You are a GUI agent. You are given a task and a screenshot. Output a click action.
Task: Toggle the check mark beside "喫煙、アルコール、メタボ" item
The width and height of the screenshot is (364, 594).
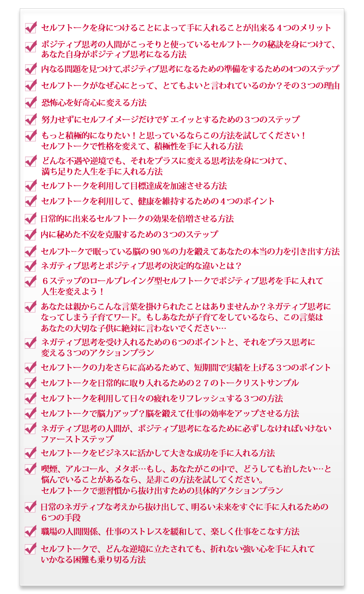pos(31,469)
